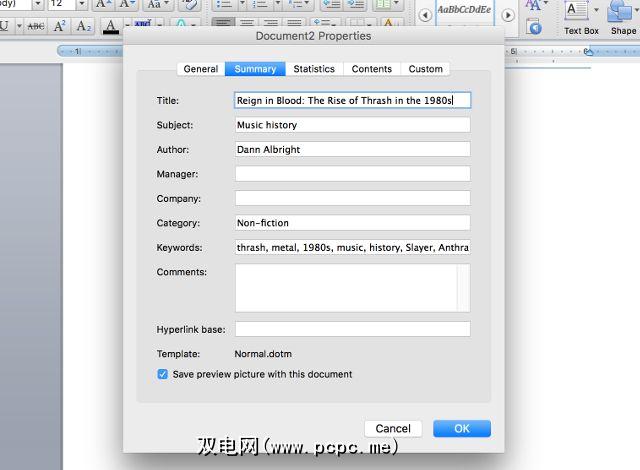The height and width of the screenshot is (470, 640).
Task: Click the text highlight color button
Action: click(143, 24)
